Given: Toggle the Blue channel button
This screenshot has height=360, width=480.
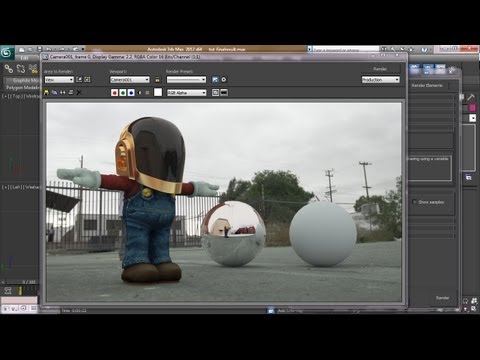Looking at the screenshot, I should [131, 93].
